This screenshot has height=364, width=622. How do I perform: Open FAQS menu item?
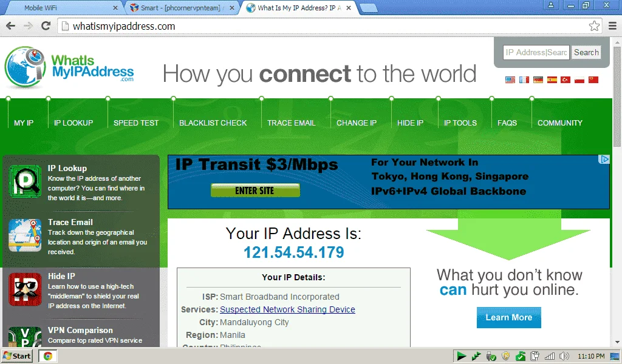click(x=507, y=123)
